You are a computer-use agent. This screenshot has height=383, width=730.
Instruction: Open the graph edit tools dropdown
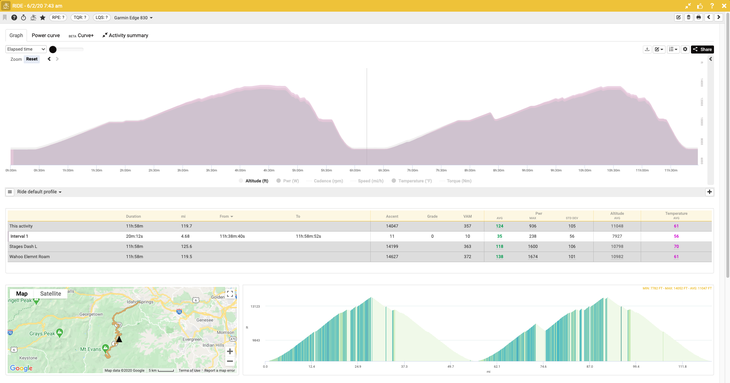pyautogui.click(x=659, y=49)
